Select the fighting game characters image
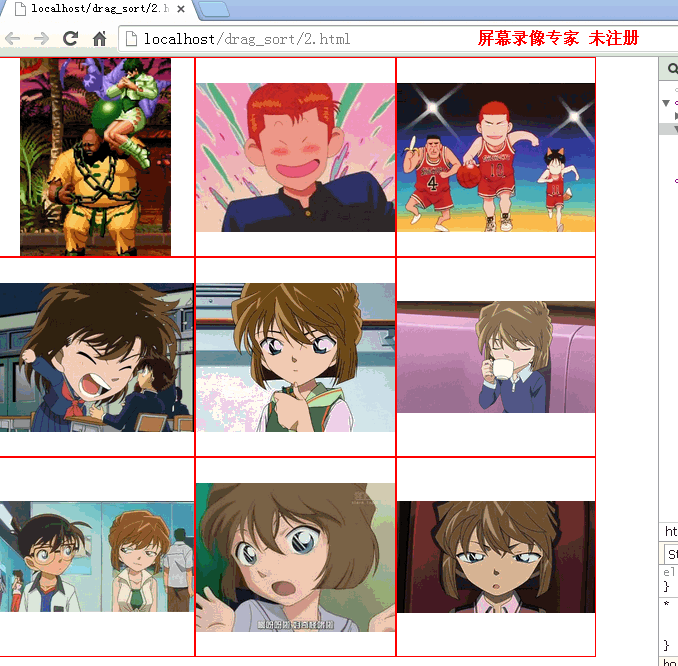678x666 pixels. point(95,157)
